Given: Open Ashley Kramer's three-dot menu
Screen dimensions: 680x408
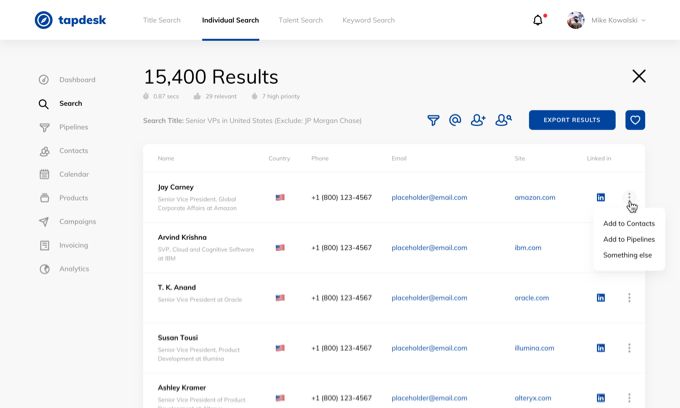Looking at the screenshot, I should [629, 398].
